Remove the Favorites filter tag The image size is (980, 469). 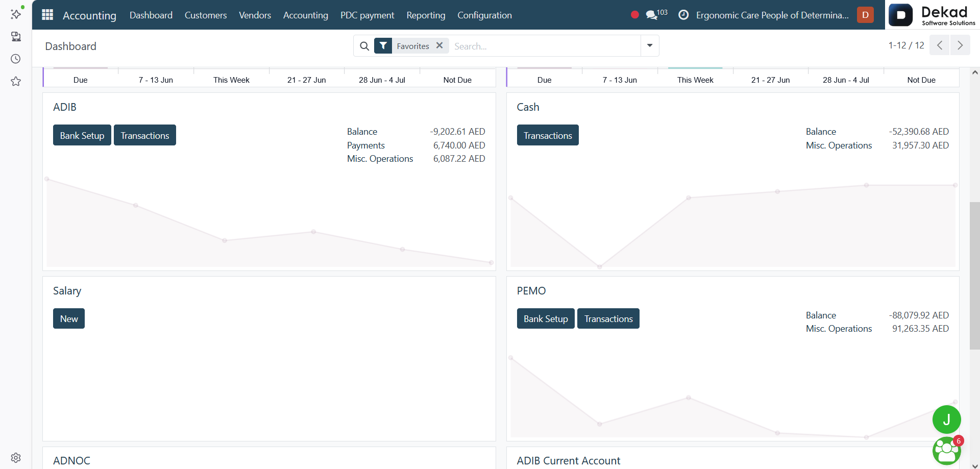(439, 45)
